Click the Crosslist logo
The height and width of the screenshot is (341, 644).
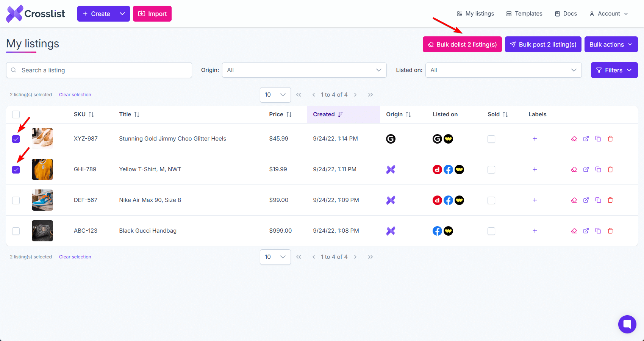click(x=36, y=14)
